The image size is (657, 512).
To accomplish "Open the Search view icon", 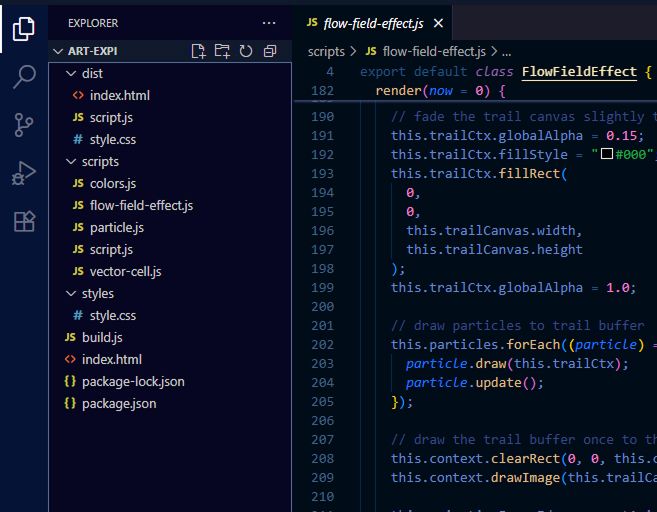I will point(24,77).
